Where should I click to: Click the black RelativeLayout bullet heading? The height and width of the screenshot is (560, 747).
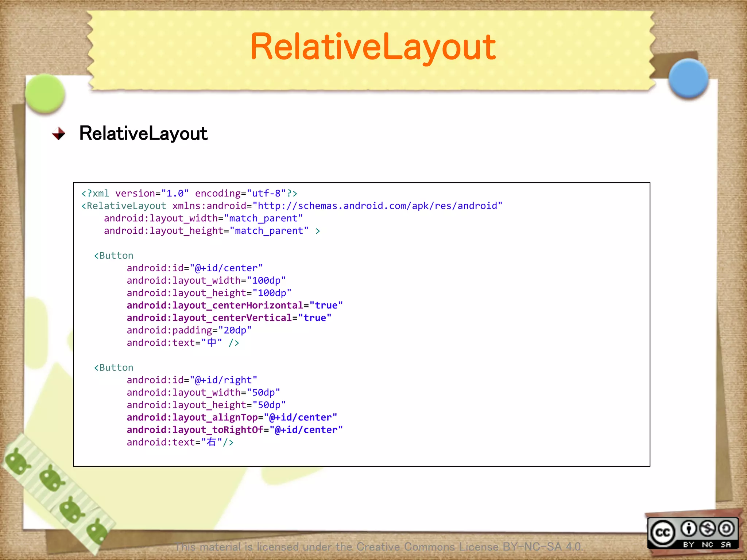pyautogui.click(x=143, y=133)
